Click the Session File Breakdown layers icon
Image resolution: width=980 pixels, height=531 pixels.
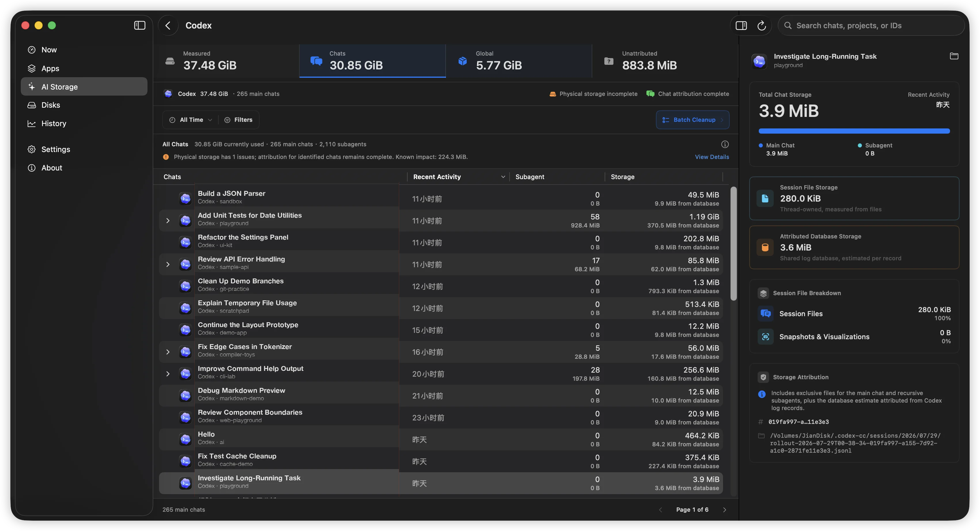(763, 293)
